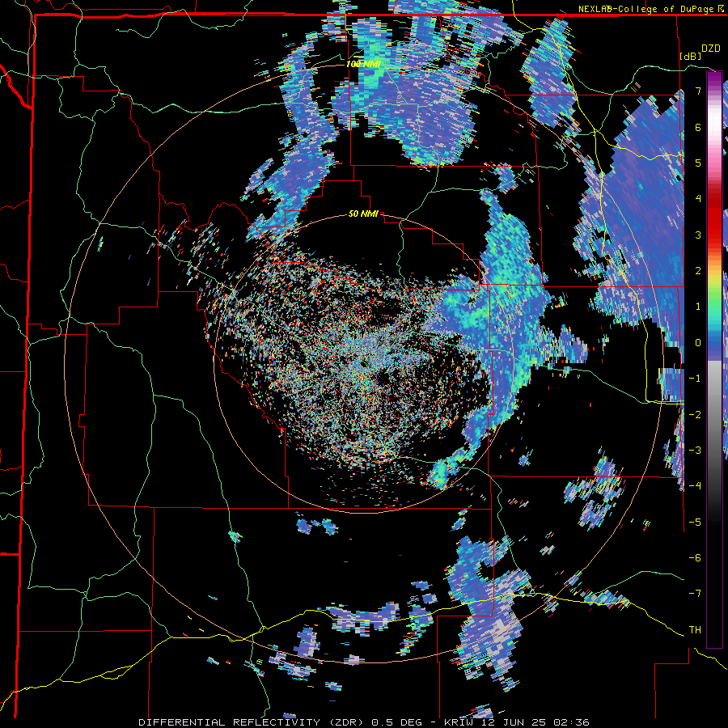This screenshot has height=728, width=728.
Task: Click the 0 value on color scale
Action: click(x=698, y=343)
